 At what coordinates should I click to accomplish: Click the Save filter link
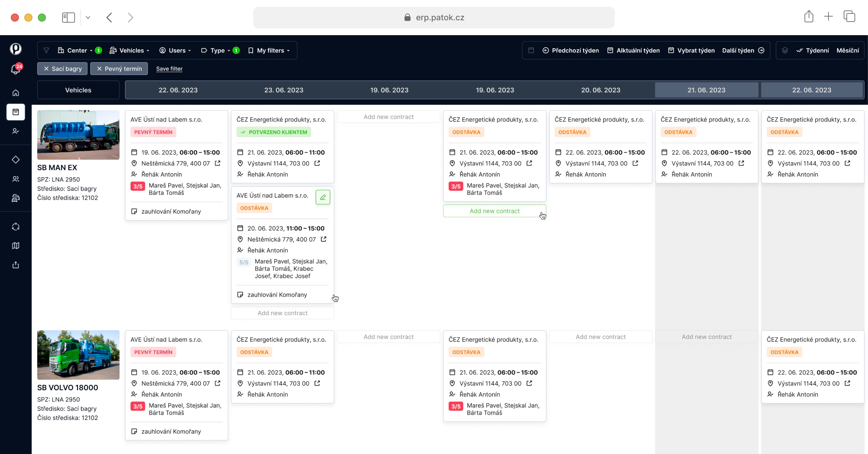169,69
